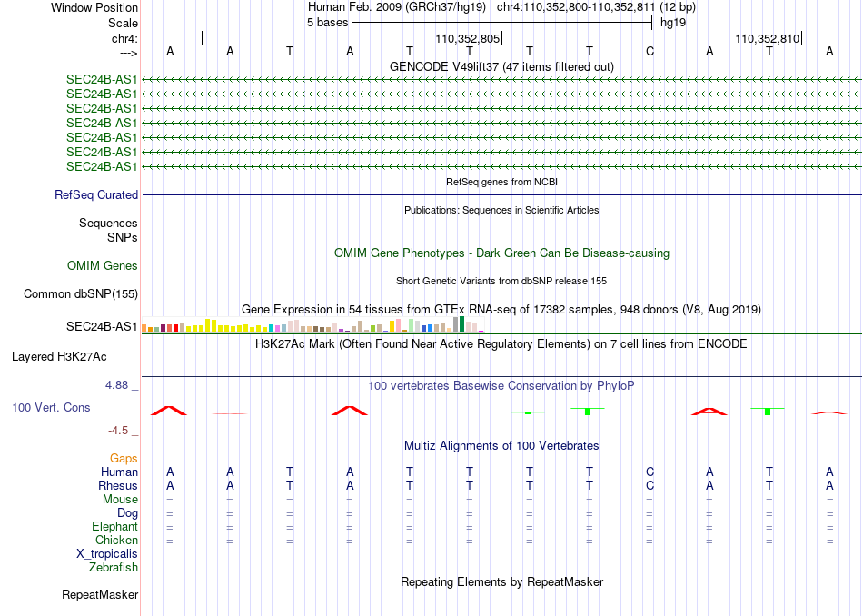Click the "110,352,810" coordinate marker

768,38
